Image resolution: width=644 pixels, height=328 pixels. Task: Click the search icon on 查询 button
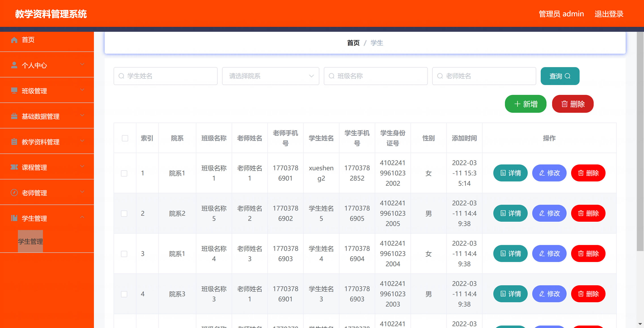pyautogui.click(x=568, y=76)
